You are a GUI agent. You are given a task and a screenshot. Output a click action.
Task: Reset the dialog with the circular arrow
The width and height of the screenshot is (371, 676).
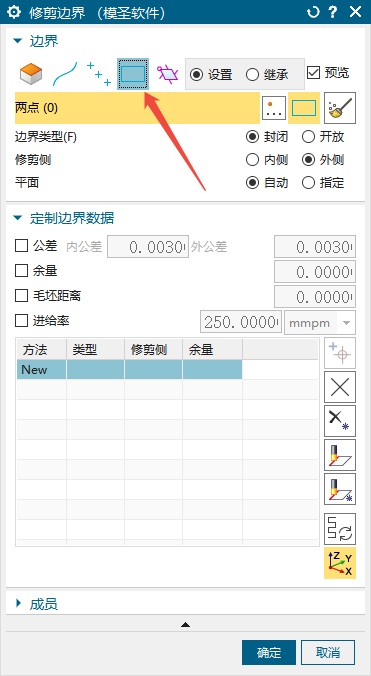(x=313, y=12)
